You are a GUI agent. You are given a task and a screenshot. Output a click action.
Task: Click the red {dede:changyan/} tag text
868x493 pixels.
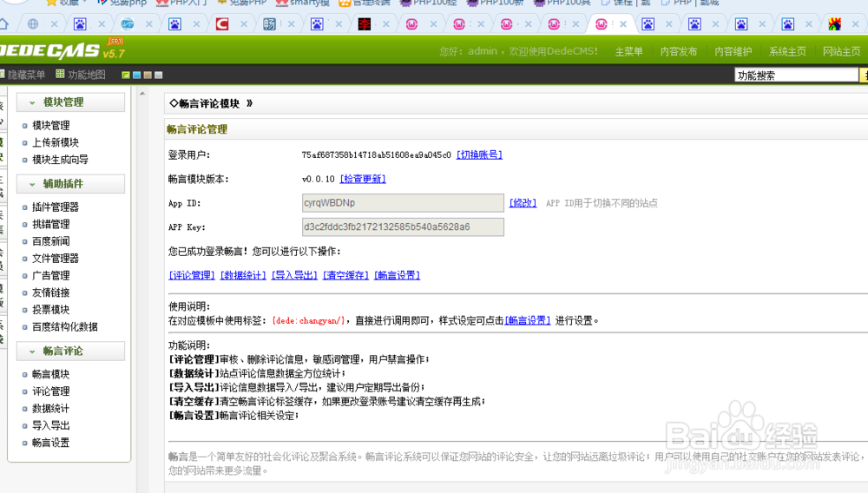[309, 321]
